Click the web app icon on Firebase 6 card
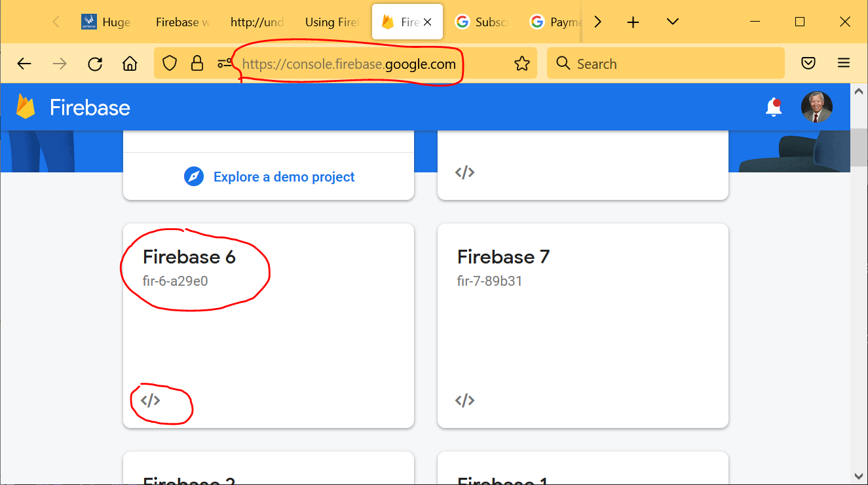 150,400
